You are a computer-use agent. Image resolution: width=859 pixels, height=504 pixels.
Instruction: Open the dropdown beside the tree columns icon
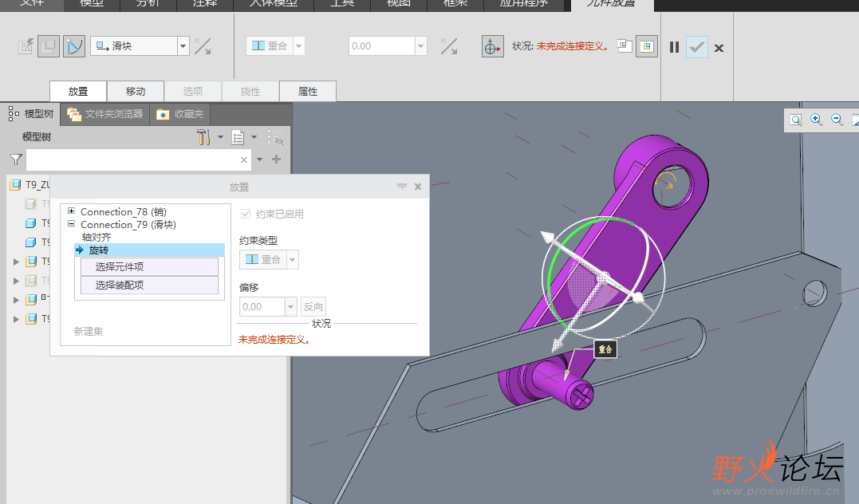254,137
